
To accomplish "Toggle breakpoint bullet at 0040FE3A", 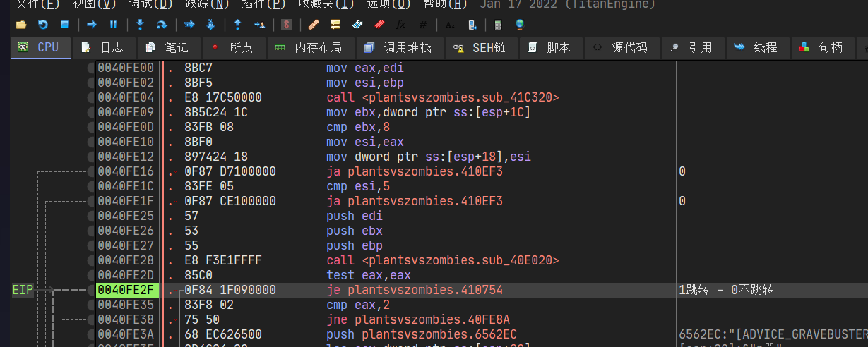I will tap(91, 334).
